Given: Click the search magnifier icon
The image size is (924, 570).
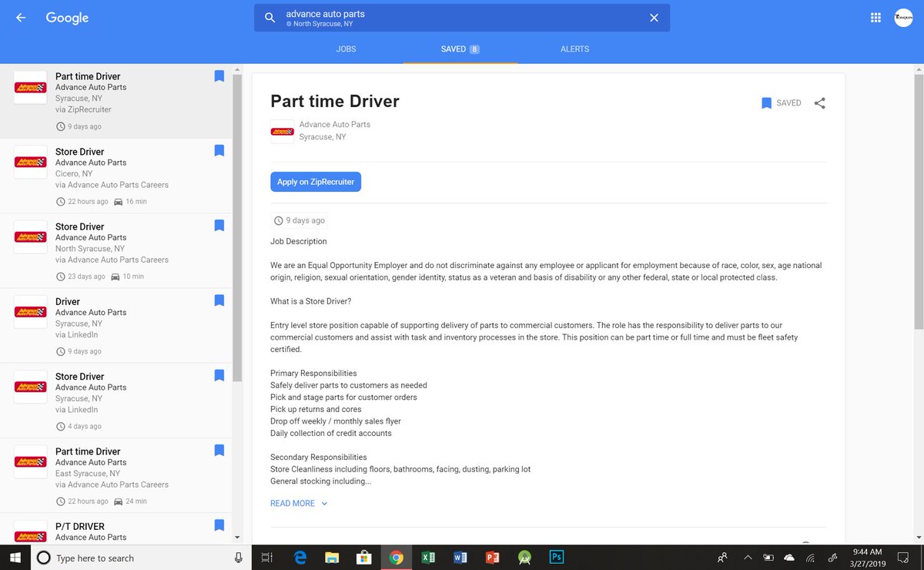Looking at the screenshot, I should 269,18.
